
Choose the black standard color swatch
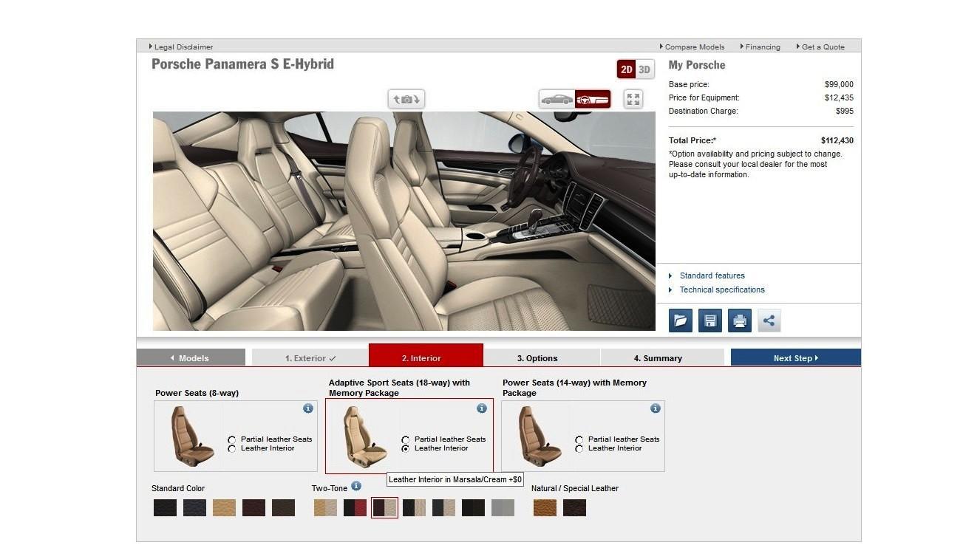point(165,507)
